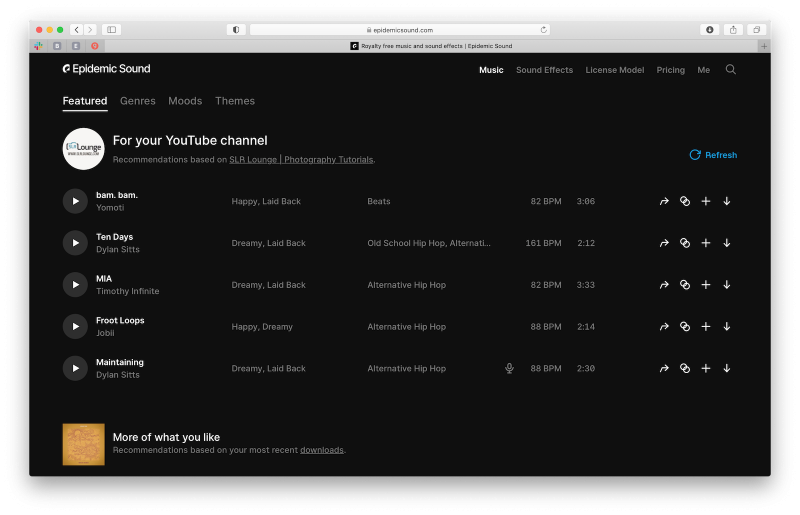Add Ten Days to a playlist
The image size is (800, 515).
click(x=706, y=243)
